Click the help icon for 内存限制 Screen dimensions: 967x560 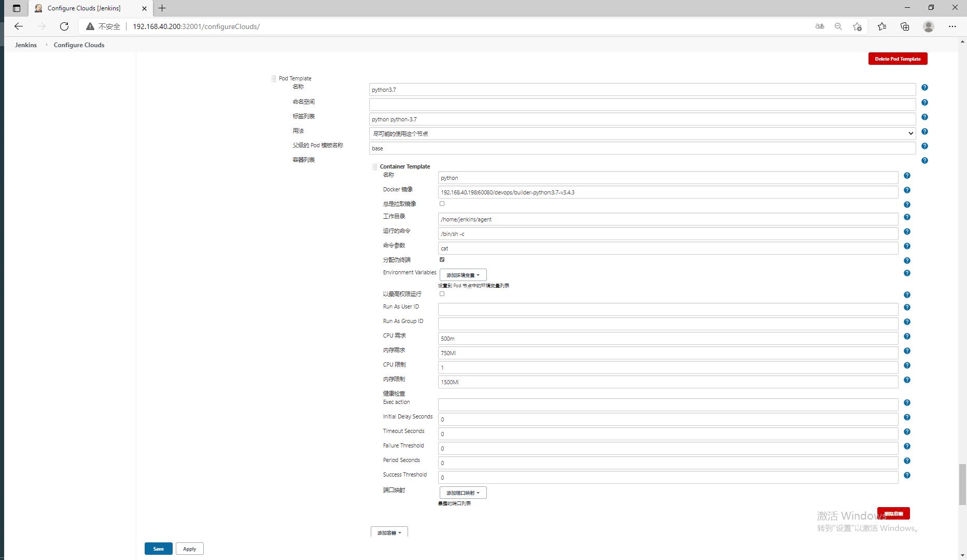(907, 380)
